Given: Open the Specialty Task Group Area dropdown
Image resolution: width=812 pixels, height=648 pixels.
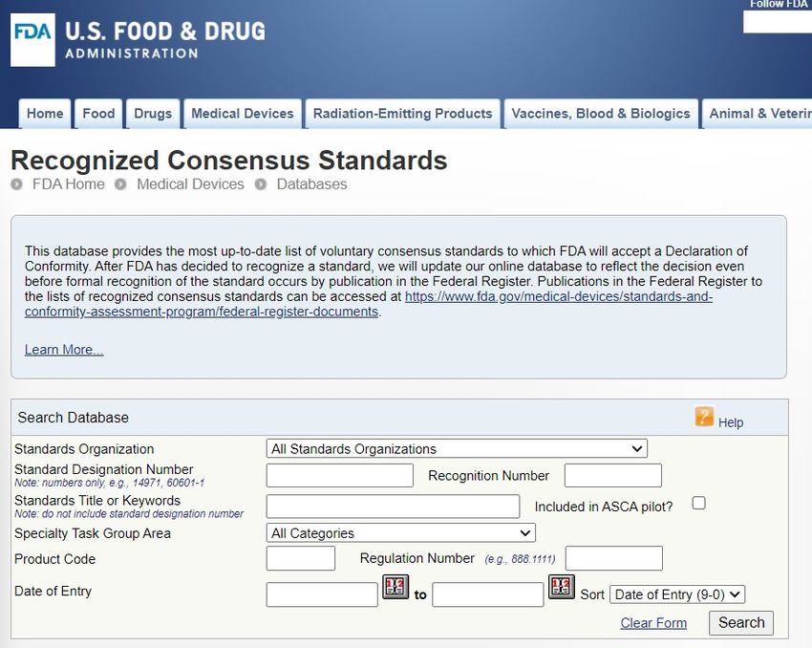Looking at the screenshot, I should click(x=400, y=533).
